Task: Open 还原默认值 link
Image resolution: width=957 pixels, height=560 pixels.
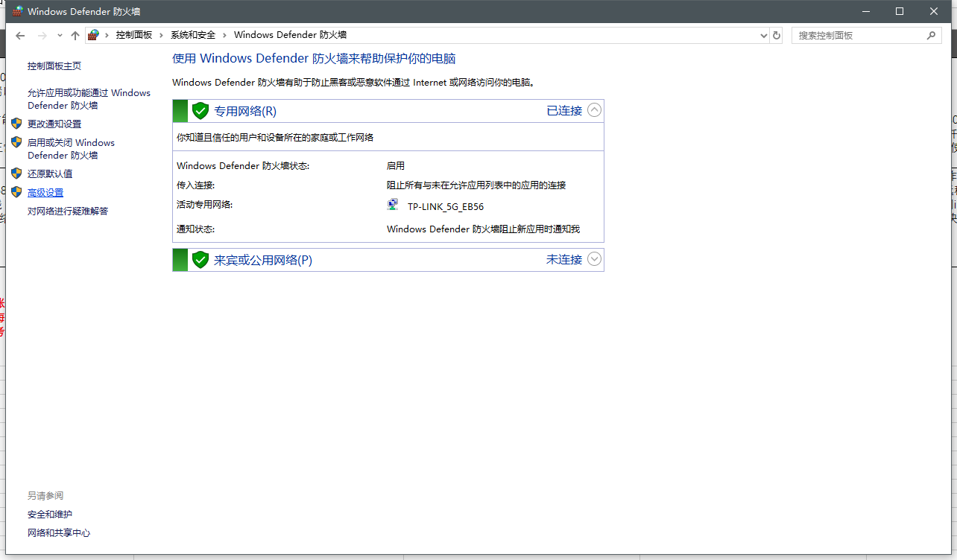Action: point(50,174)
